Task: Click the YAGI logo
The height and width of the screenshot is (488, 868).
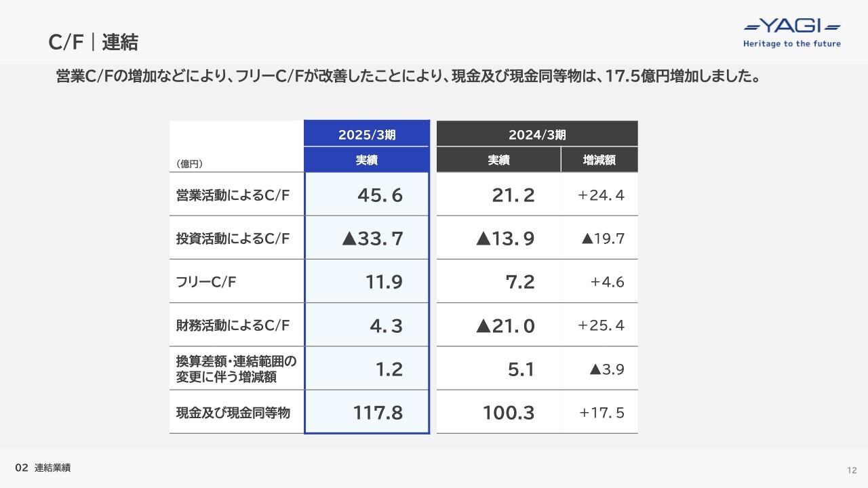Action: click(792, 27)
